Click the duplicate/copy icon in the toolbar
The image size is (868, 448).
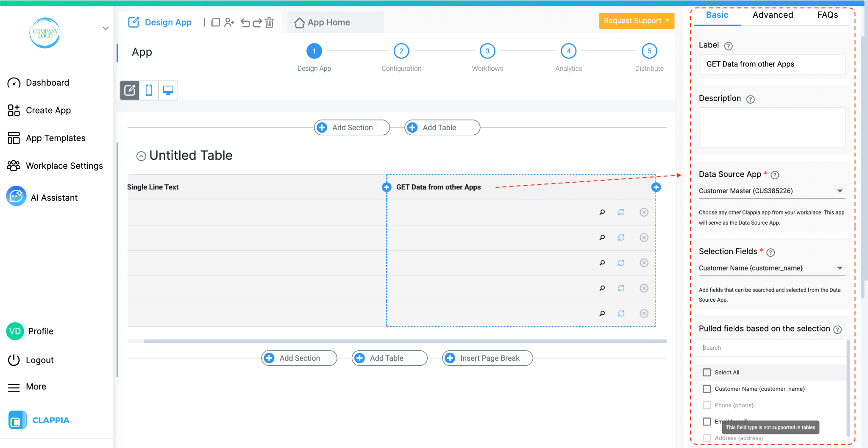tap(216, 22)
